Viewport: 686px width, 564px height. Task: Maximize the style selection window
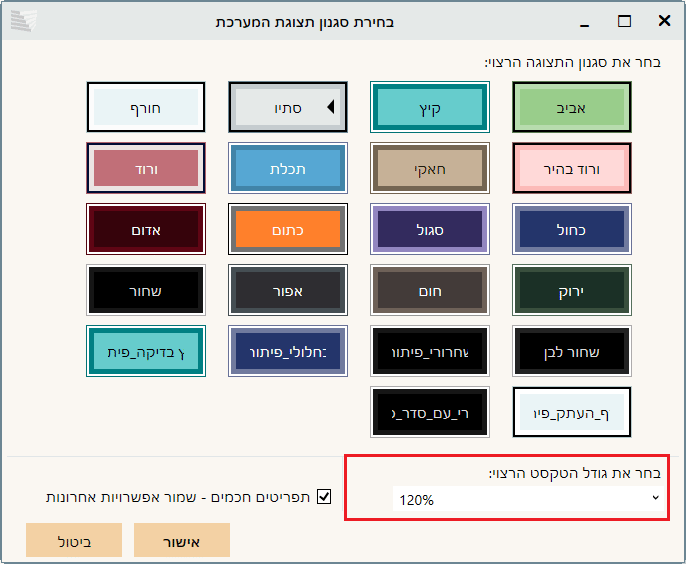624,21
